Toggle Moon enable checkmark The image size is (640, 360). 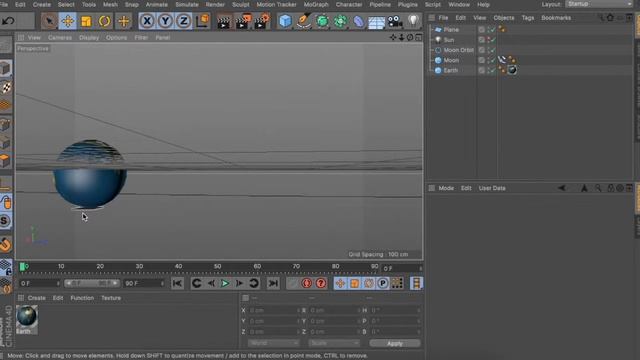coord(493,60)
